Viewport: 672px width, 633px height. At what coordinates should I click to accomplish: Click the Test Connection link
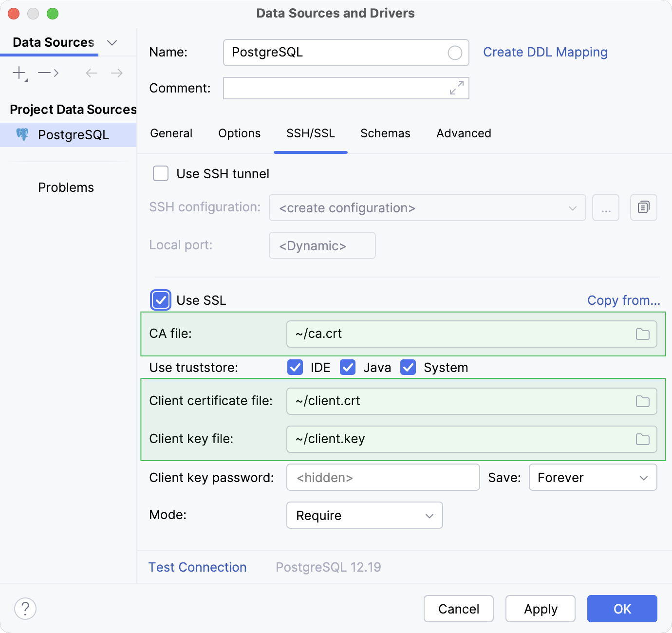(197, 567)
